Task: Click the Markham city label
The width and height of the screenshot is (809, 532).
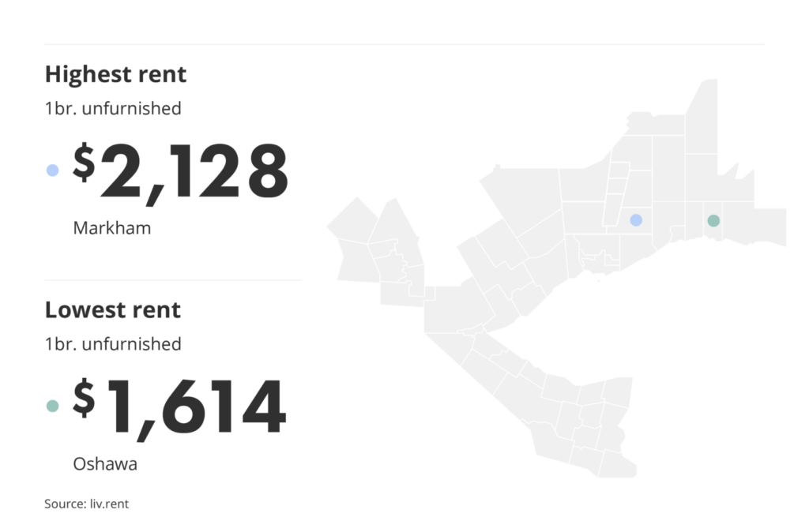Action: pos(111,228)
